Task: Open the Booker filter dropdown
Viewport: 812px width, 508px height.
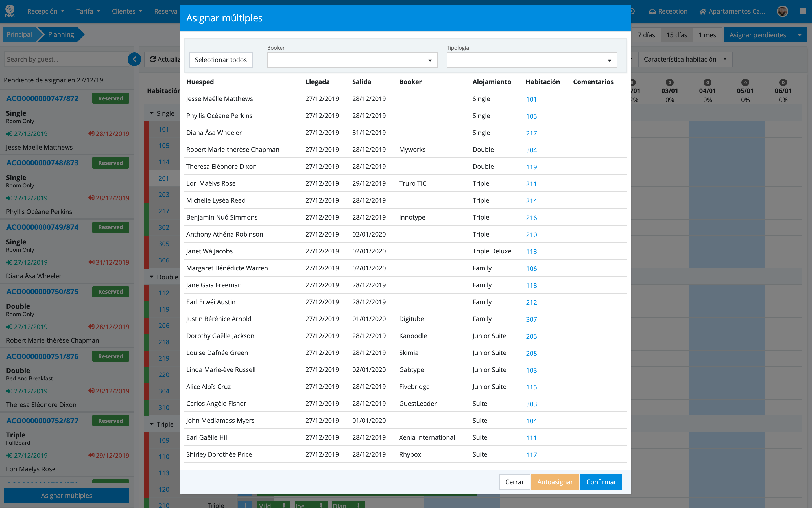Action: pyautogui.click(x=352, y=60)
